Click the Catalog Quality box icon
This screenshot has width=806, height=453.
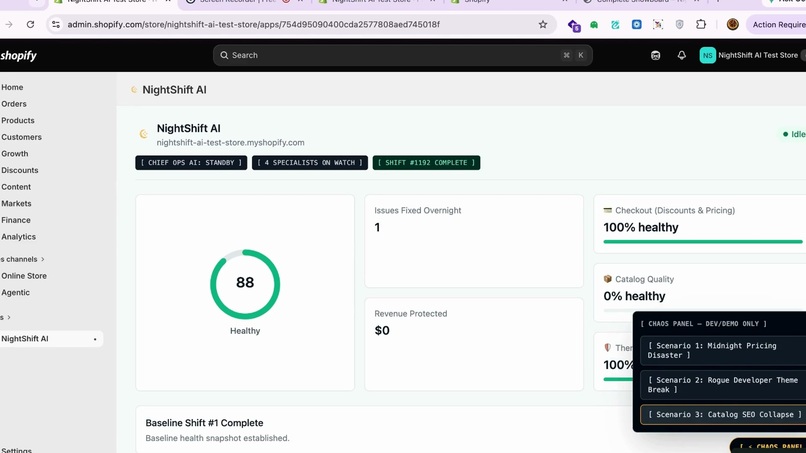(608, 279)
